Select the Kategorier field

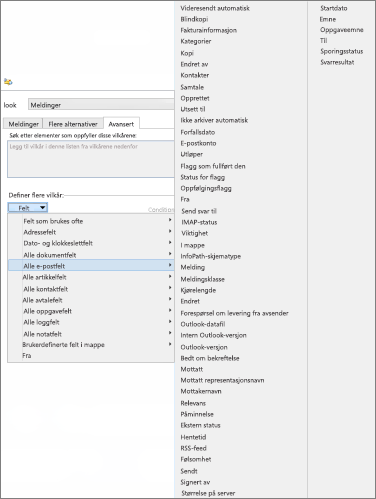pos(196,41)
